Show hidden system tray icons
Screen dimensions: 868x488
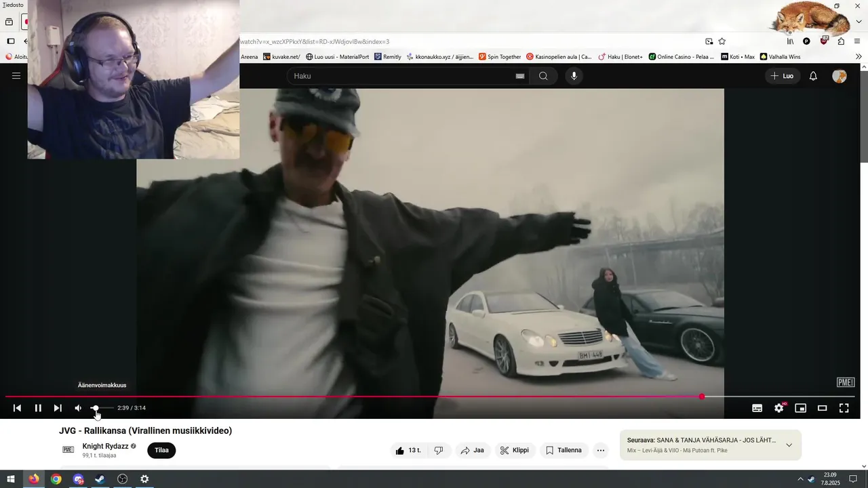point(800,479)
